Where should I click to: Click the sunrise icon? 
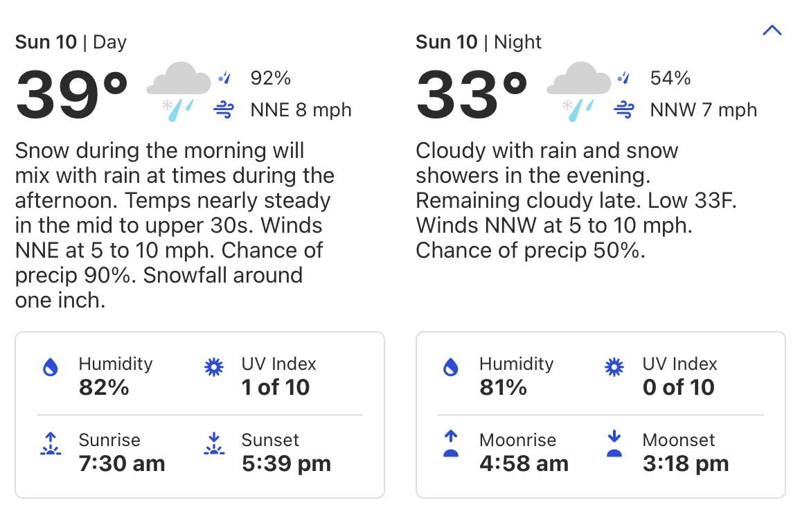click(x=51, y=444)
